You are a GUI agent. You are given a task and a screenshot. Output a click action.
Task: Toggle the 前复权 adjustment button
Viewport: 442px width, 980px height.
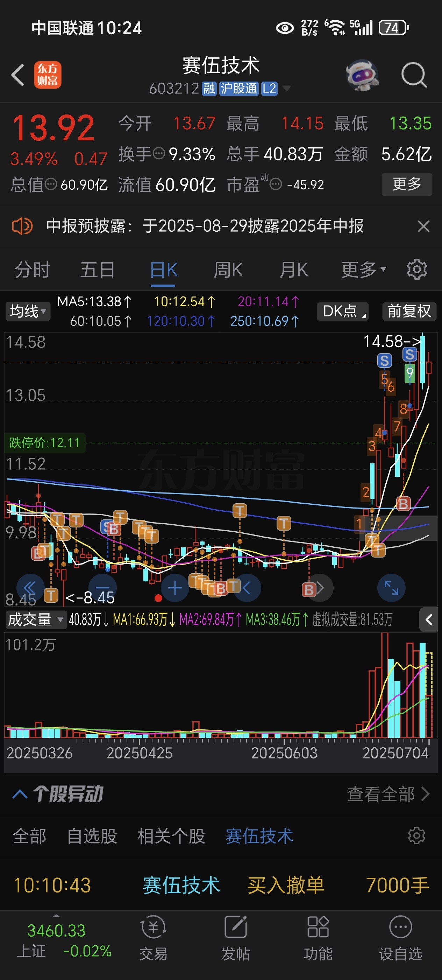tap(409, 311)
